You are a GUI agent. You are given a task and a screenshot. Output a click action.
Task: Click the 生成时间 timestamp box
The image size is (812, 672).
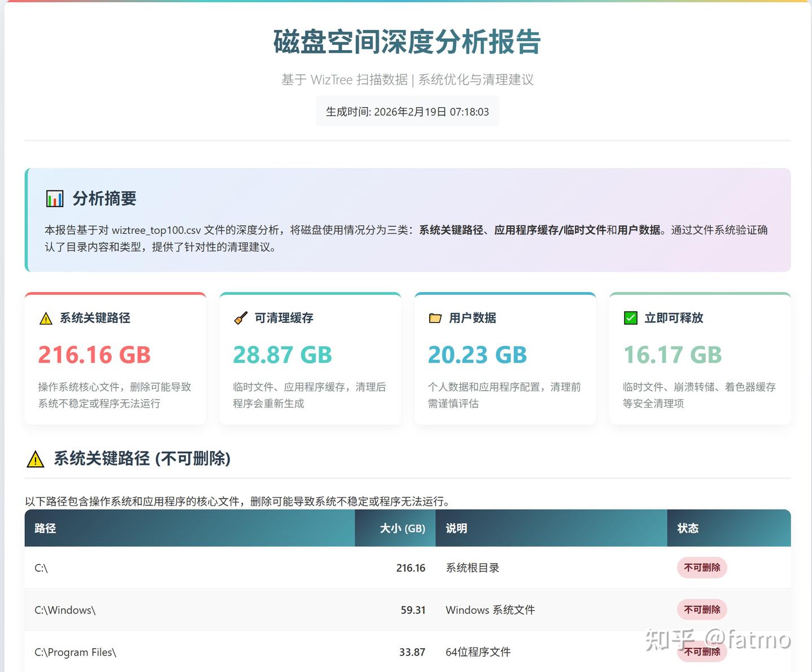coord(407,112)
